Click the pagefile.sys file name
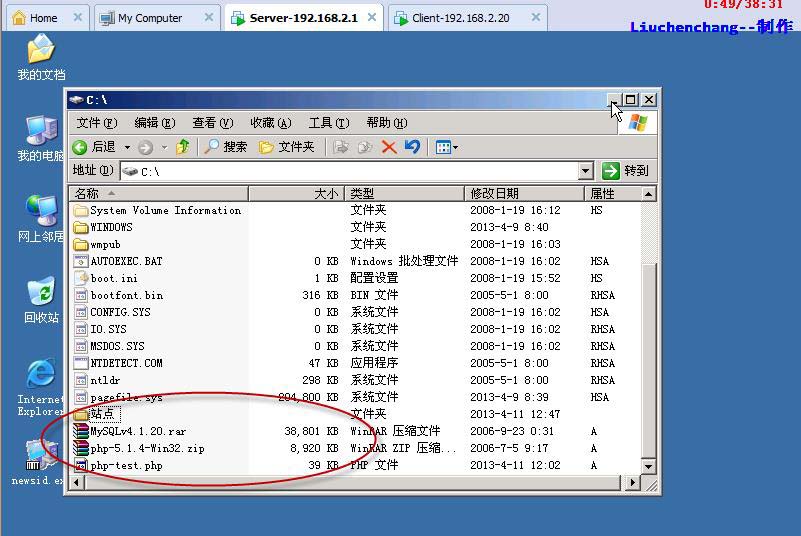Viewport: 801px width, 536px height. click(x=126, y=397)
